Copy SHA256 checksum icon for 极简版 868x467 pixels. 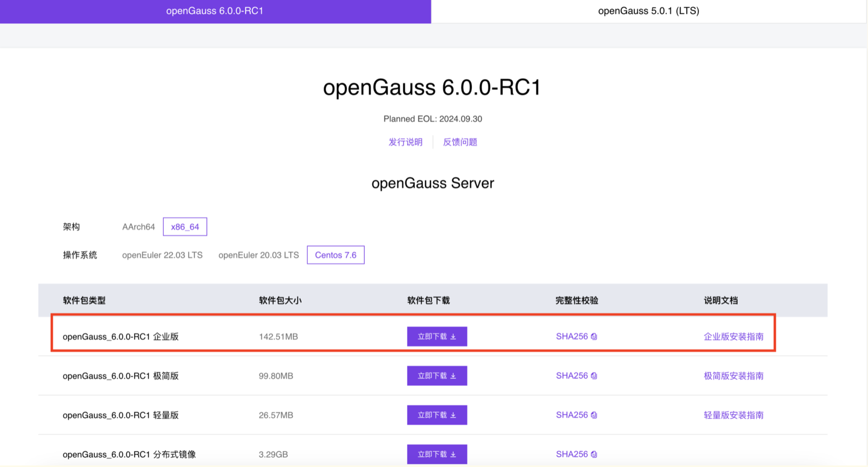pyautogui.click(x=594, y=376)
